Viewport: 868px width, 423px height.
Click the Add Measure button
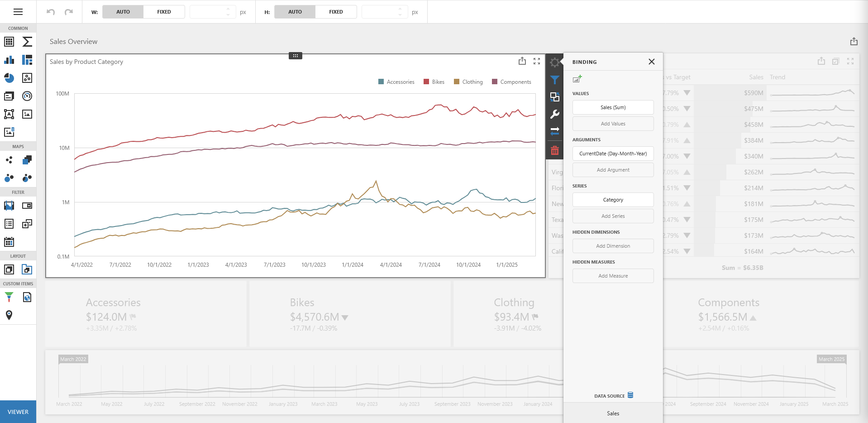(613, 276)
